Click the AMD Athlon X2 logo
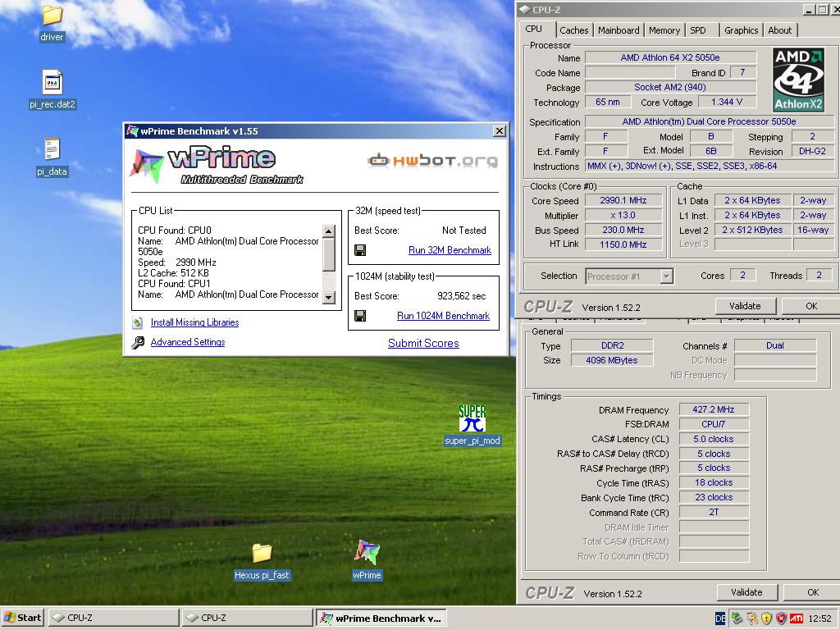The image size is (840, 630). click(x=798, y=80)
